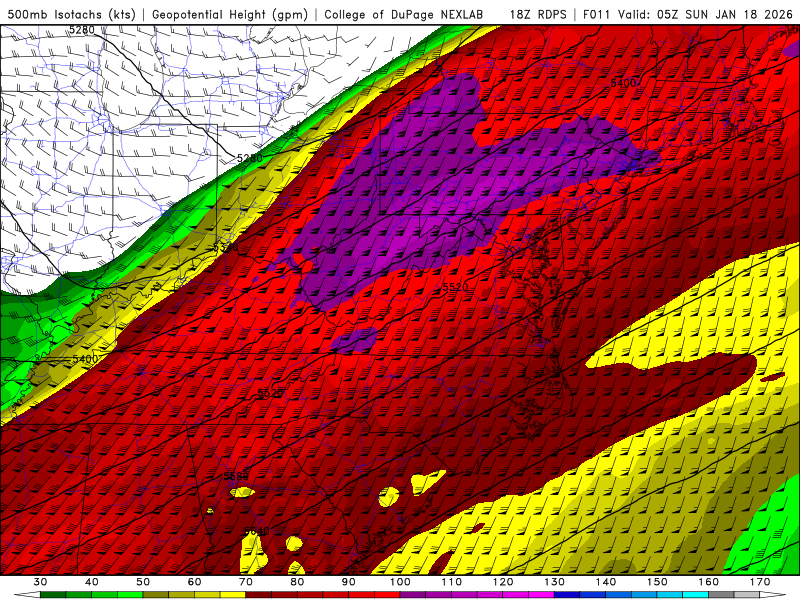The image size is (800, 600).
Task: Click the darkest green swatch starting the color bar
Action: tap(53, 595)
